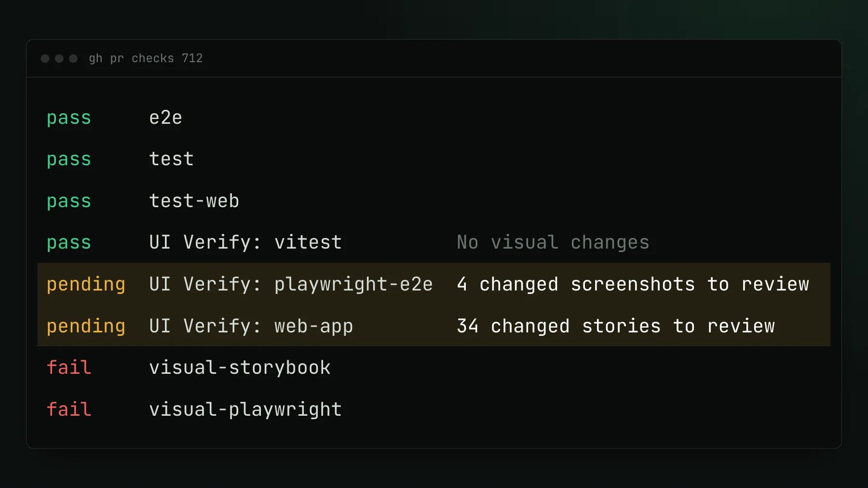Select the 'test' check name
868x488 pixels.
pyautogui.click(x=172, y=159)
